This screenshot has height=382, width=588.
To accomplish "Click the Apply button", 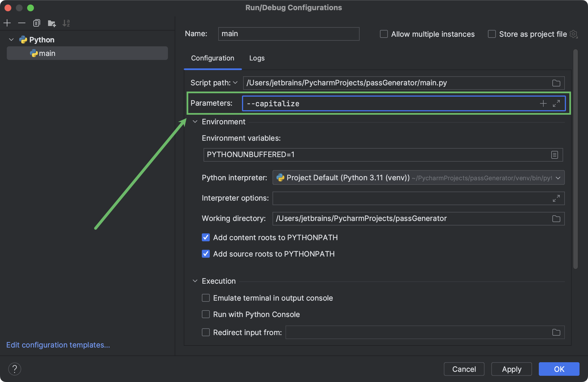I will click(x=511, y=368).
